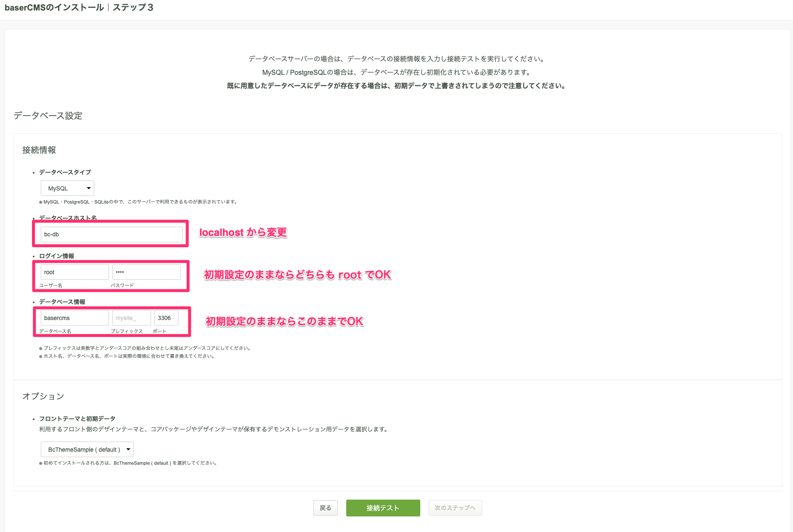Click the ユーザー名 caption under username field
Viewport: 793px width, 532px height.
(51, 286)
